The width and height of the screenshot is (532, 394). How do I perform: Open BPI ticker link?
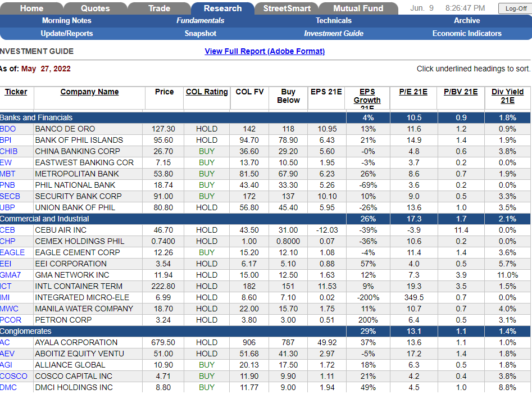pyautogui.click(x=6, y=140)
